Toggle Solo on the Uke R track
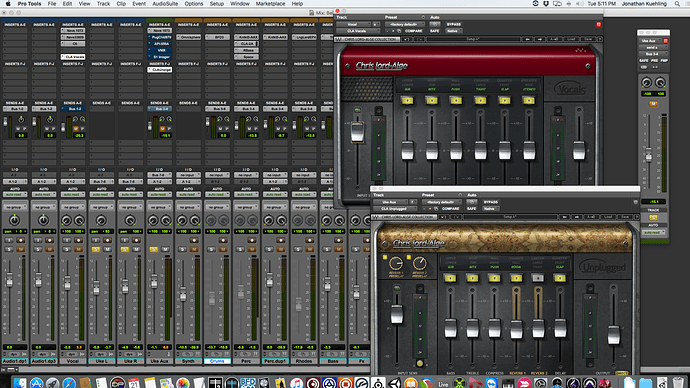Viewport: 690px width, 388px height. [125, 249]
